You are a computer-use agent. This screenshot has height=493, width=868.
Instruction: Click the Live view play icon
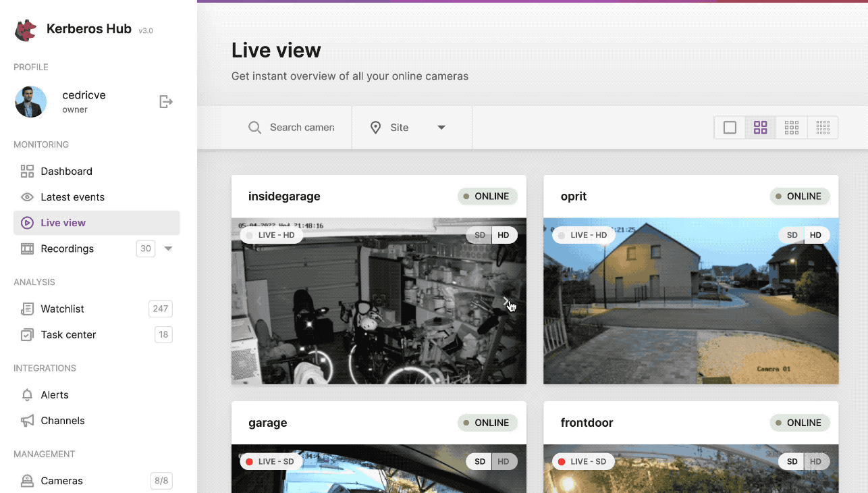pos(27,223)
